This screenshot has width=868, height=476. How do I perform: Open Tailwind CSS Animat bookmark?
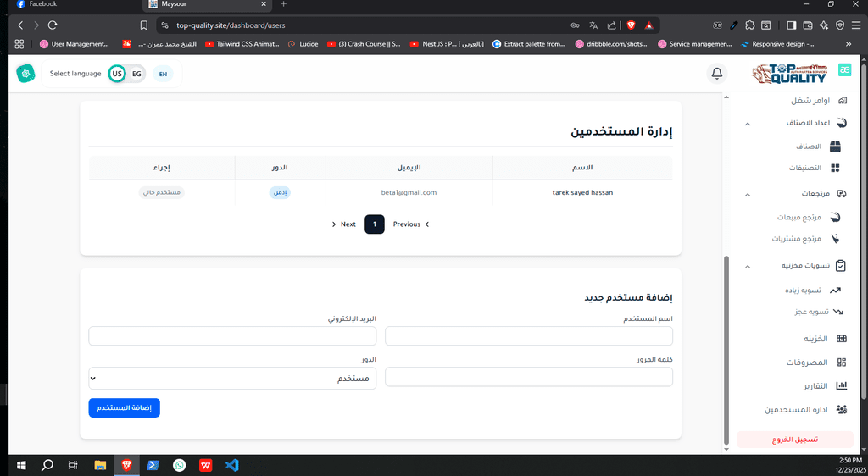pyautogui.click(x=242, y=44)
